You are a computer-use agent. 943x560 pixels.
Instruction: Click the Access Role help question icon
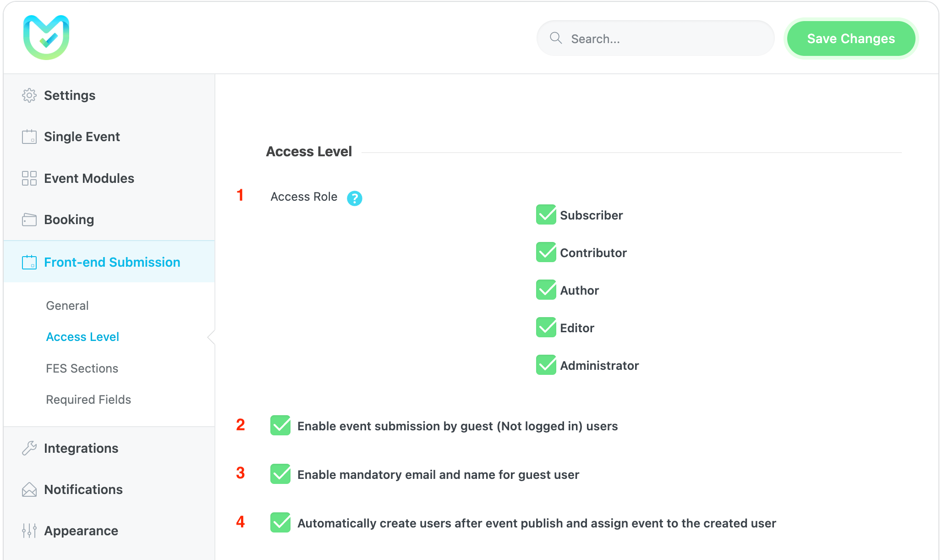tap(354, 198)
